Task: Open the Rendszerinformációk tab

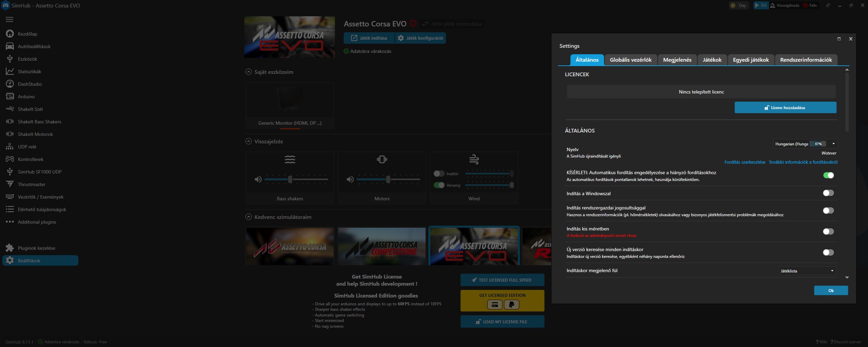Action: coord(806,60)
